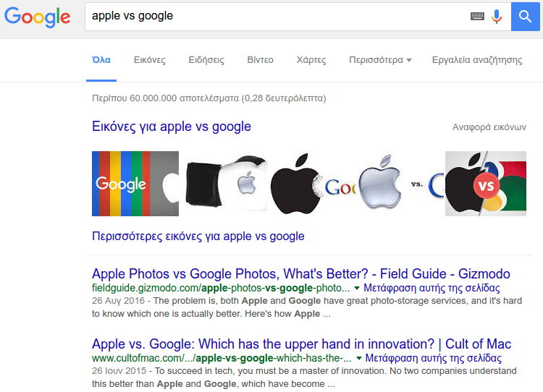The height and width of the screenshot is (392, 543).
Task: Switch to the Εικόνες tab
Action: [150, 60]
